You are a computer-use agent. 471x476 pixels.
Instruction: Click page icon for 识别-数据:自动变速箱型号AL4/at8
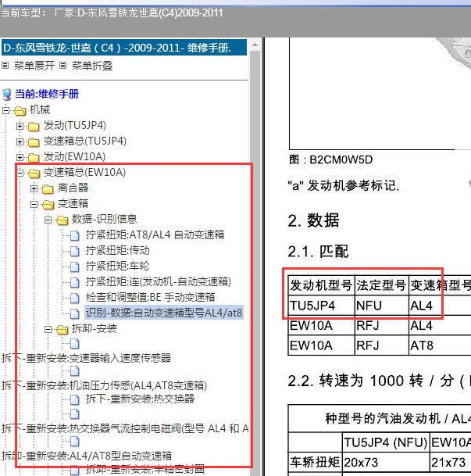coord(75,314)
